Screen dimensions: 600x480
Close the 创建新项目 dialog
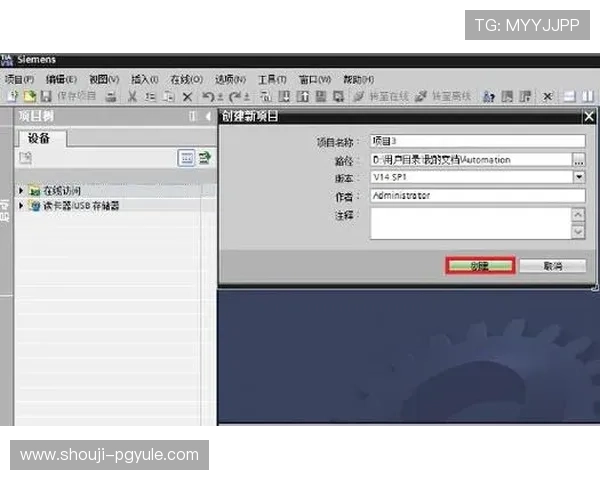pos(589,116)
